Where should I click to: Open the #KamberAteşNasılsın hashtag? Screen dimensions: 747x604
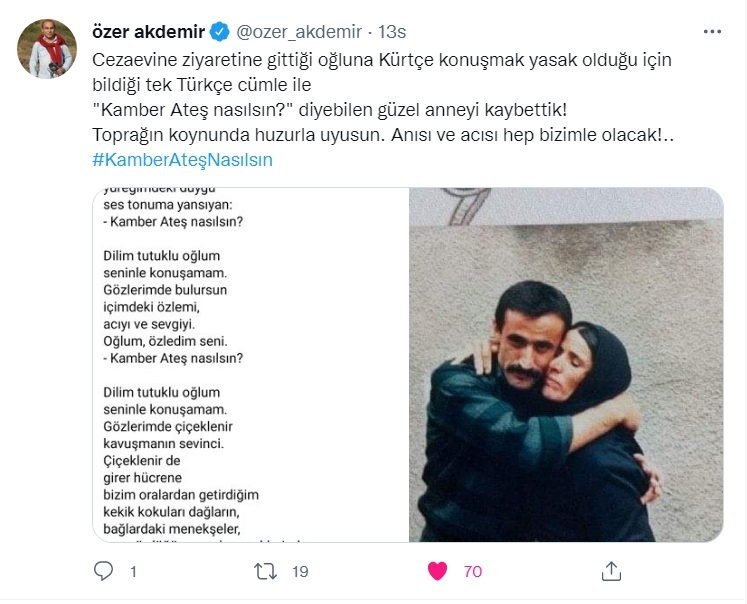[x=182, y=160]
